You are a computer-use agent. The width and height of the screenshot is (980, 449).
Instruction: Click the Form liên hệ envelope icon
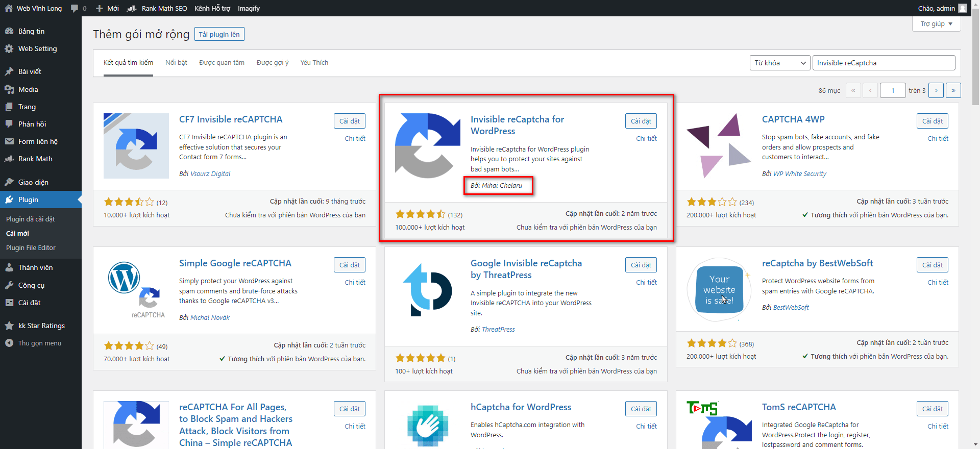click(9, 141)
